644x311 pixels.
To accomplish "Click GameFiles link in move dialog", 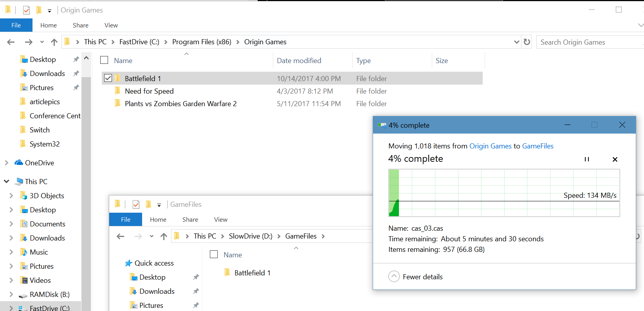I will (538, 146).
